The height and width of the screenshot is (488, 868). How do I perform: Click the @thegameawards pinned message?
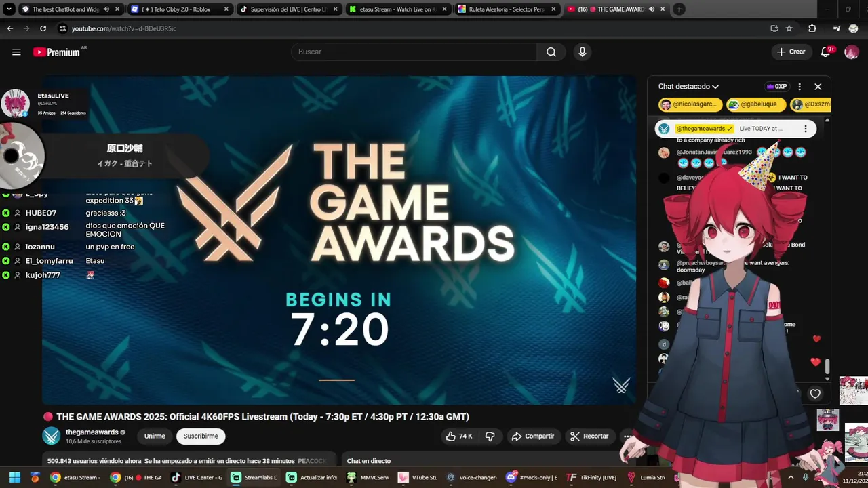coord(735,129)
